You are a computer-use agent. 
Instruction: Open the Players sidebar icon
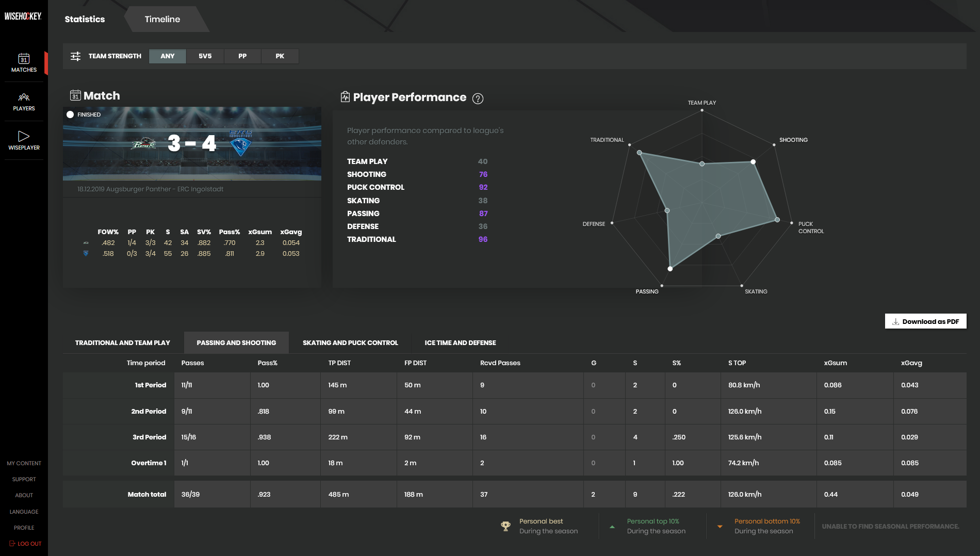pos(24,97)
